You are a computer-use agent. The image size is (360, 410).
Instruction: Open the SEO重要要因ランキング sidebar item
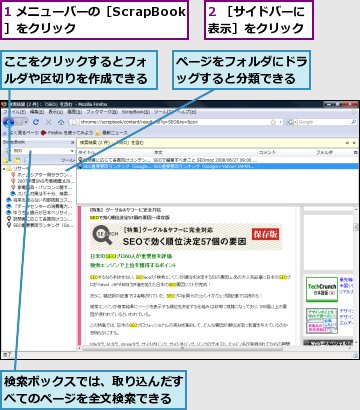coord(39,225)
